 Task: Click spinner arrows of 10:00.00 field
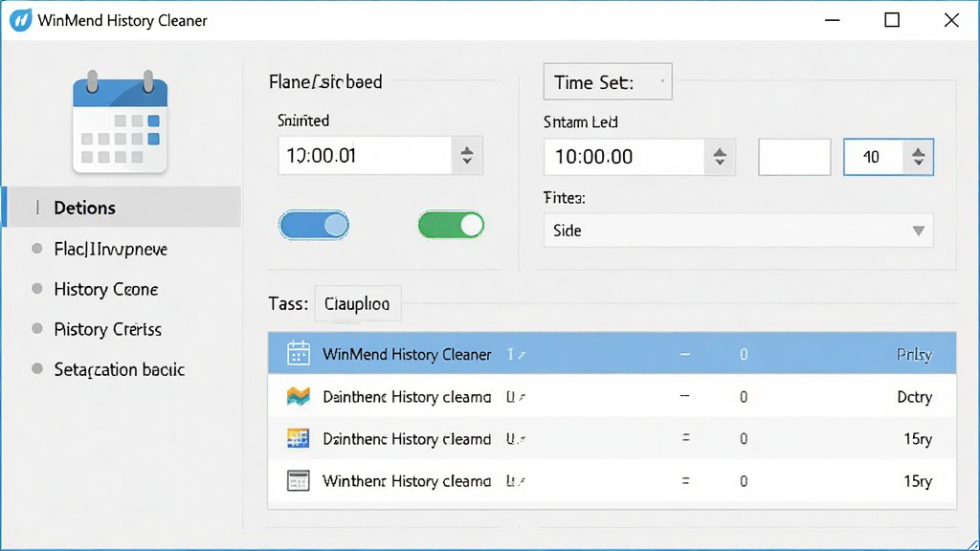(720, 157)
